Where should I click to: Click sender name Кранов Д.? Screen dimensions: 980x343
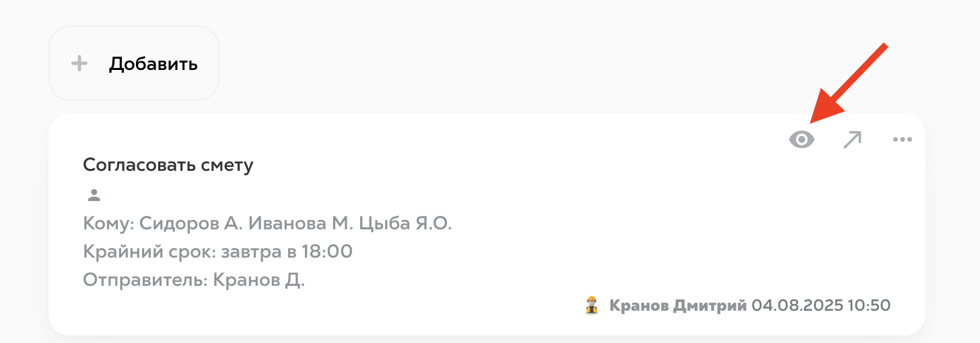(x=259, y=280)
